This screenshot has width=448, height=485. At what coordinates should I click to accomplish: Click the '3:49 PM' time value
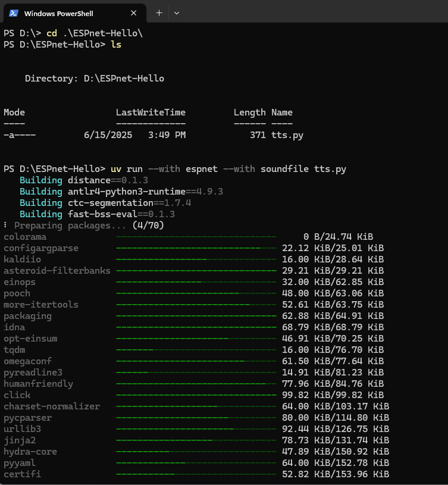click(x=167, y=135)
